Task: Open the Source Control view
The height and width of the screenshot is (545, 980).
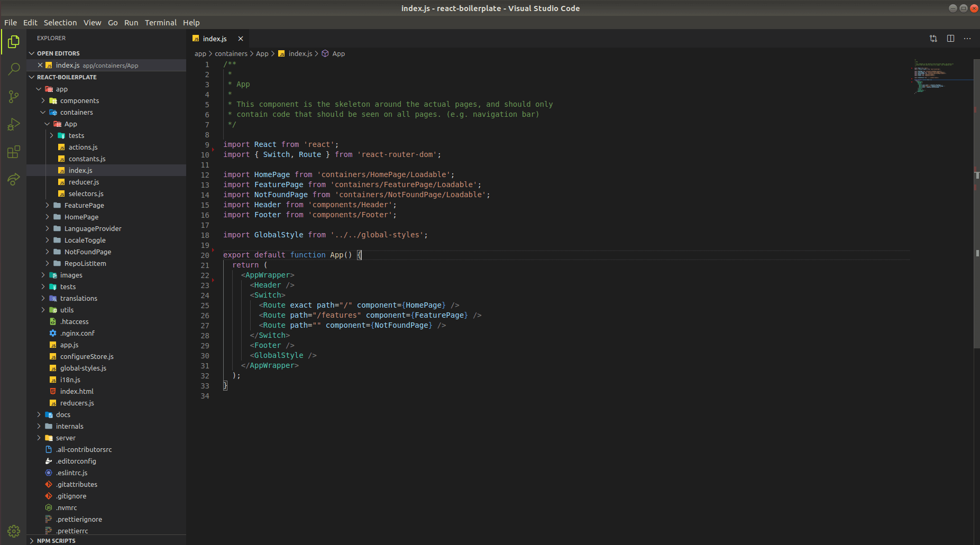Action: [x=14, y=97]
